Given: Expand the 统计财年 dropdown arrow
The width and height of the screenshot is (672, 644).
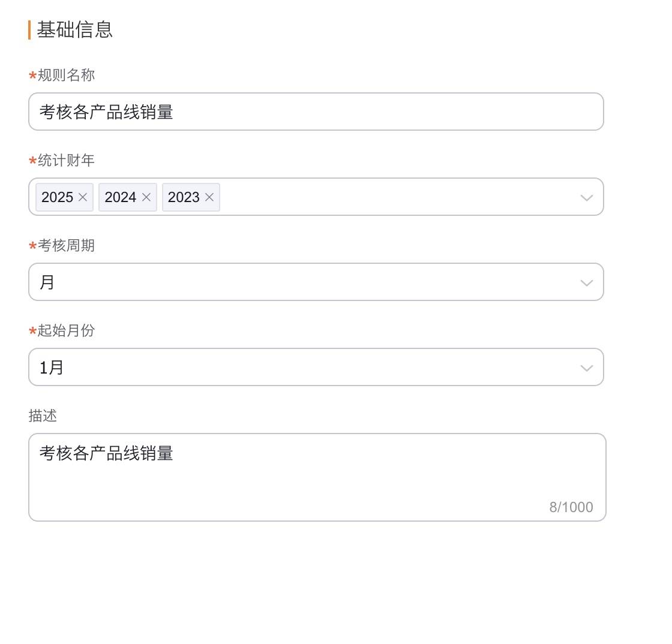Looking at the screenshot, I should coord(587,197).
